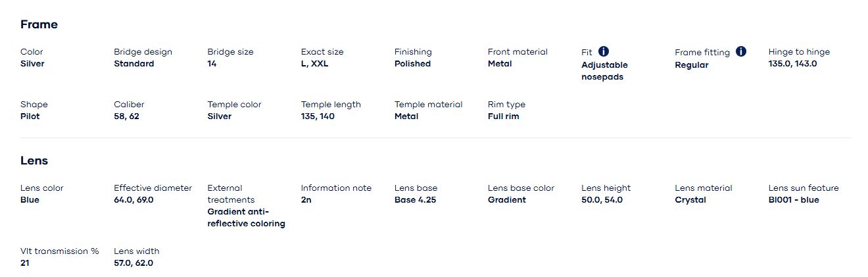The height and width of the screenshot is (277, 868).
Task: Select the Full rim type value
Action: pyautogui.click(x=504, y=116)
